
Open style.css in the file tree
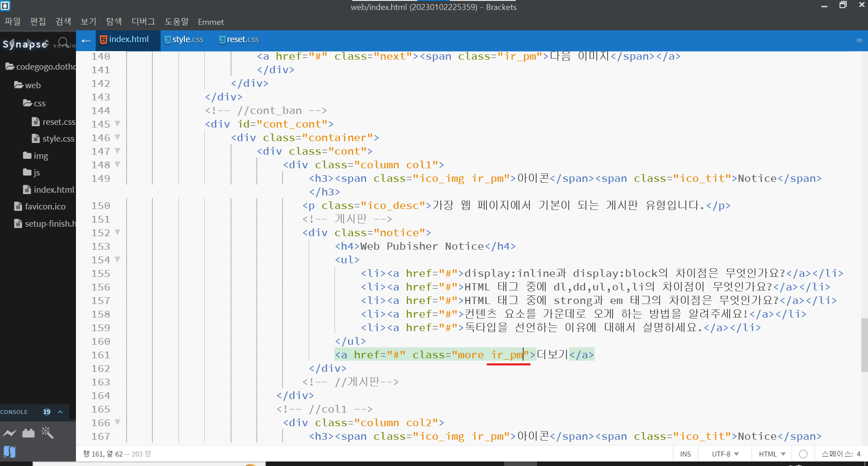click(58, 138)
